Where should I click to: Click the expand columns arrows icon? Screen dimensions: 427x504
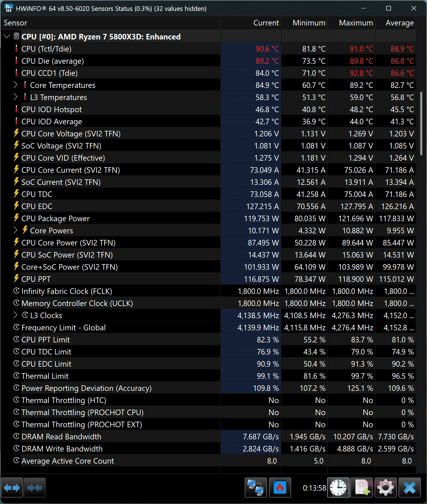[12, 488]
